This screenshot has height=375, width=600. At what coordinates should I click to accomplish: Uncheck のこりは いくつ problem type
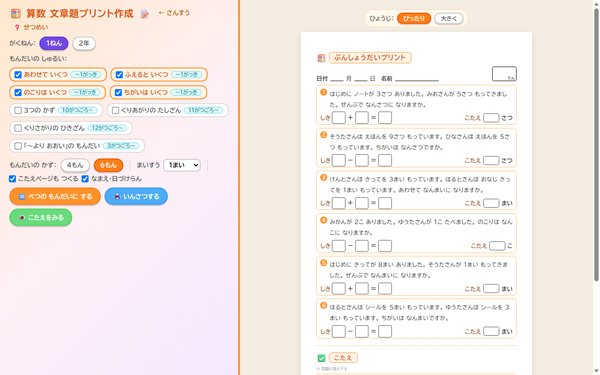tap(18, 92)
